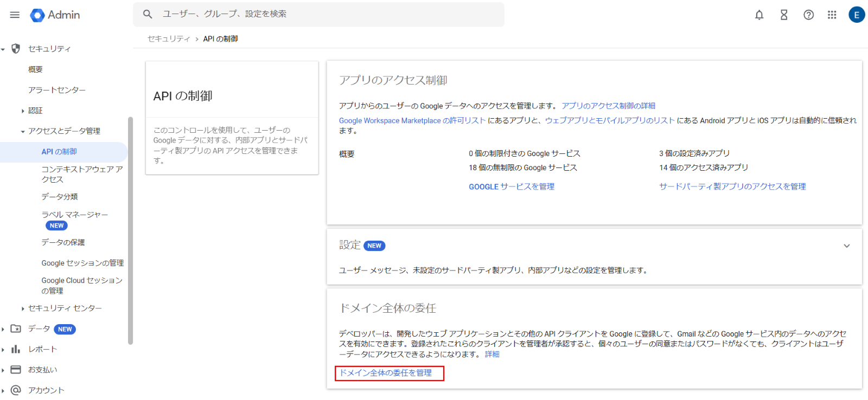The image size is (868, 400).
Task: Expand the アカウント section arrow
Action: [x=3, y=391]
